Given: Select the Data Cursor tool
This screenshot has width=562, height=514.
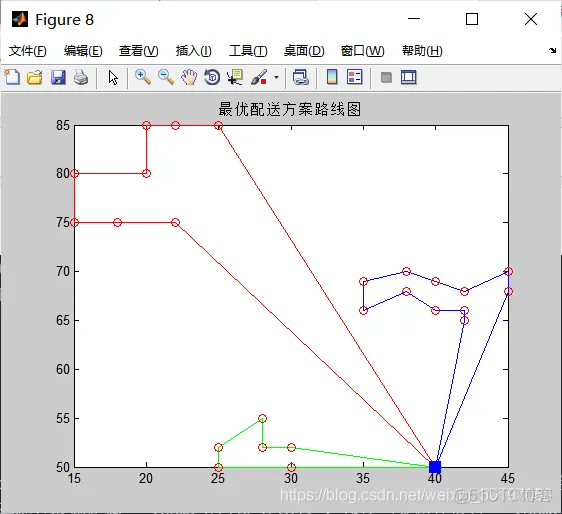Looking at the screenshot, I should (x=235, y=77).
